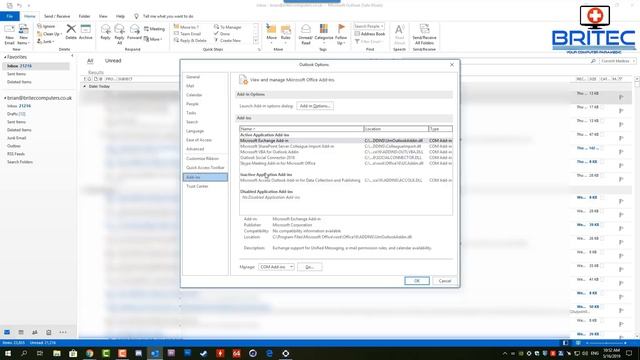The height and width of the screenshot is (360, 640).
Task: Switch to the Send / Receive ribbon tab
Action: point(57,16)
